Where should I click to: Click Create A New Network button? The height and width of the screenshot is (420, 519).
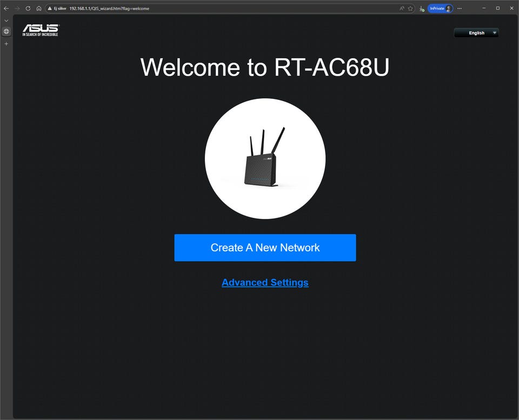[x=265, y=248]
